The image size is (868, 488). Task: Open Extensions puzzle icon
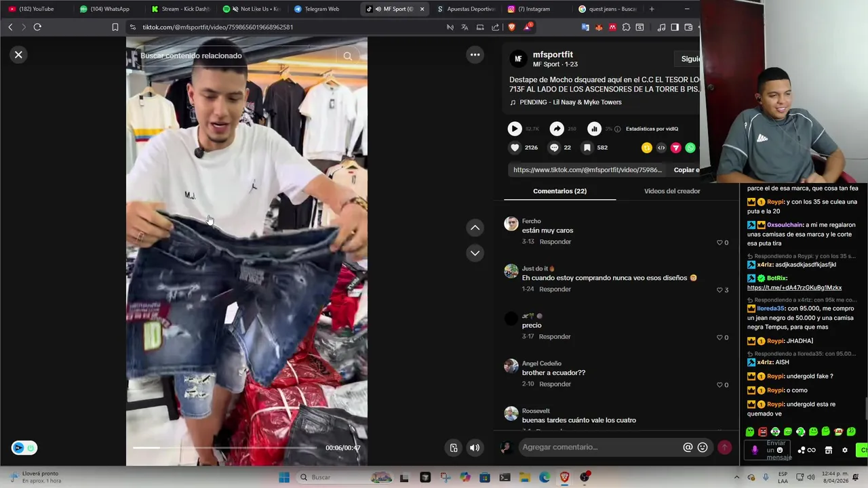pyautogui.click(x=626, y=27)
